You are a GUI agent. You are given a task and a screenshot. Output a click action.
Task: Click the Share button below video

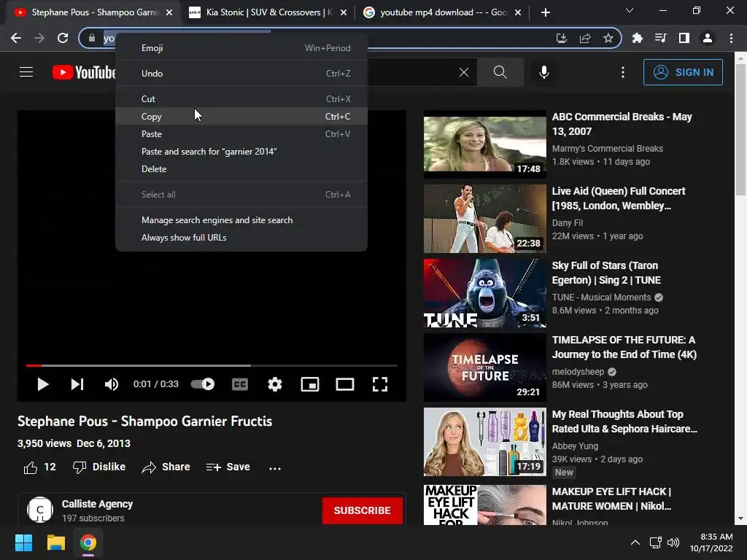(166, 467)
